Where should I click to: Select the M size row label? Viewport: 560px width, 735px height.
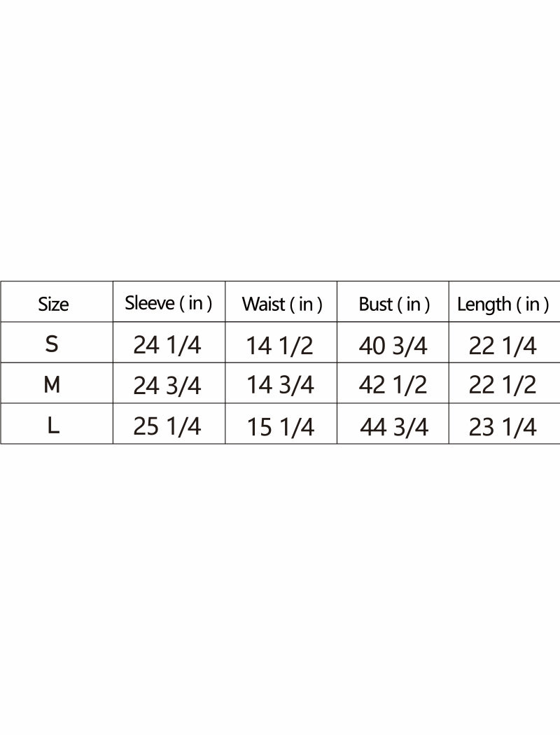click(x=52, y=384)
